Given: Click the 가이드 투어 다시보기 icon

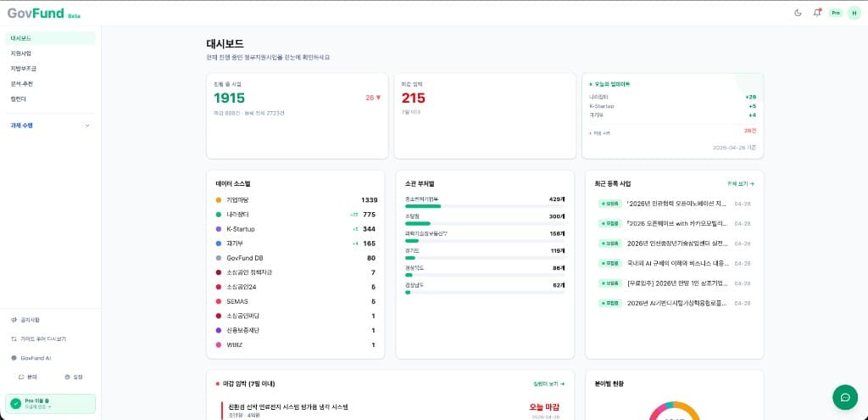Looking at the screenshot, I should (x=14, y=339).
